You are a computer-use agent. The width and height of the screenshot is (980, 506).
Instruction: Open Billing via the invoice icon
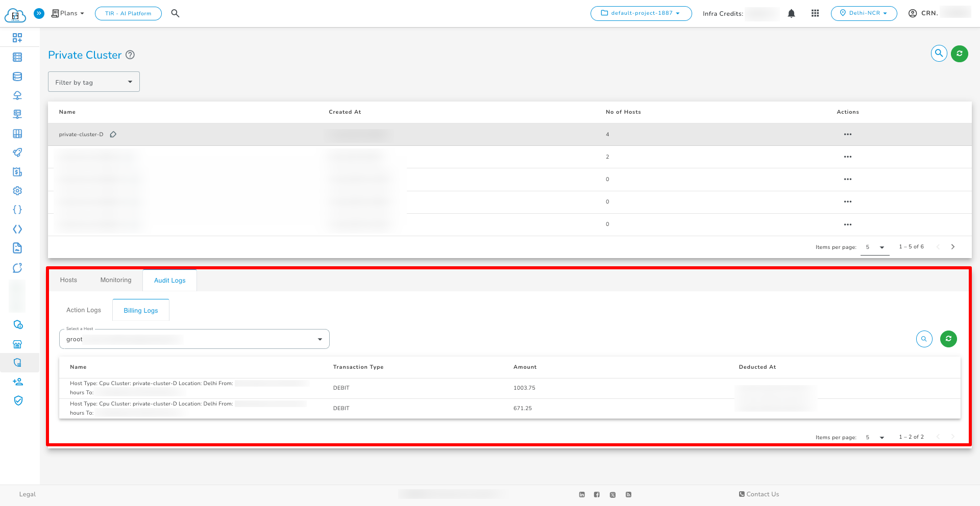[17, 172]
